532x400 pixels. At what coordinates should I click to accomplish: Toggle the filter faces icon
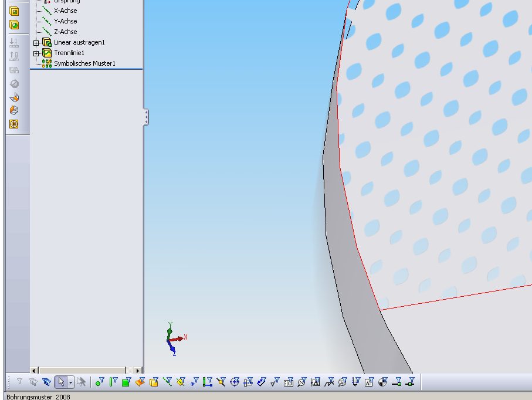(x=126, y=382)
